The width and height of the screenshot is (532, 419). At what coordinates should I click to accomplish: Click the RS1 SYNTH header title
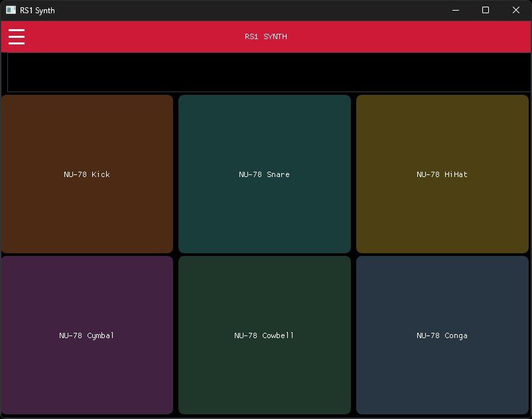click(266, 36)
